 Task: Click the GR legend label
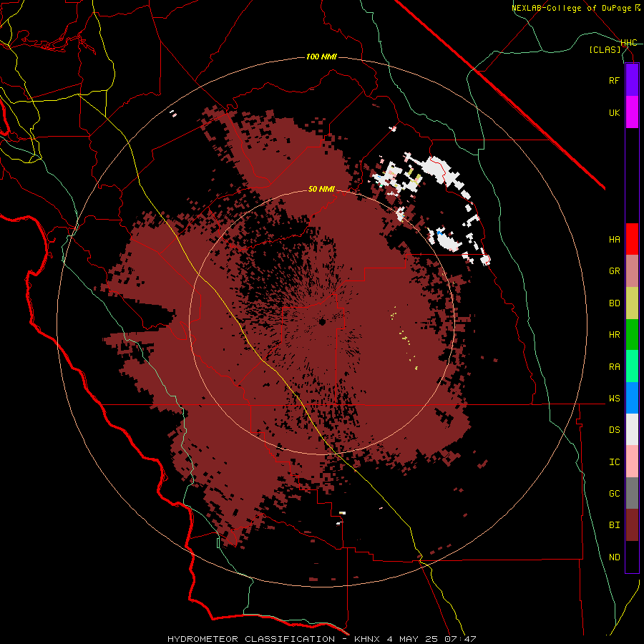[x=614, y=271]
